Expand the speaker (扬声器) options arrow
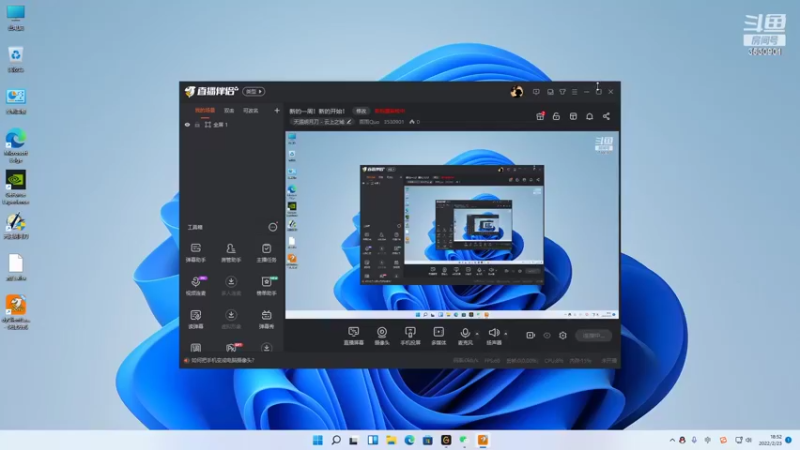Screen dimensions: 800x450 click(506, 334)
